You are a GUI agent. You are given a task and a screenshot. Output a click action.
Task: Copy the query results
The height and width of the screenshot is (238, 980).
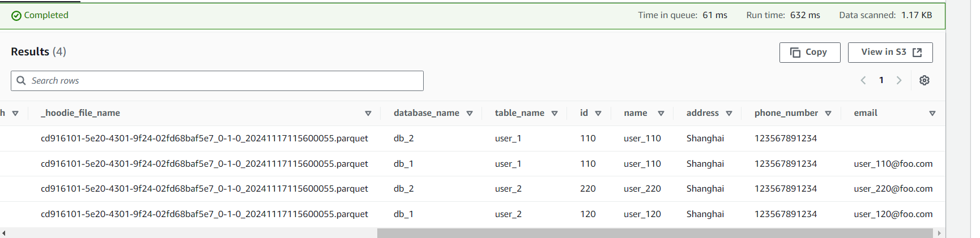tap(809, 52)
